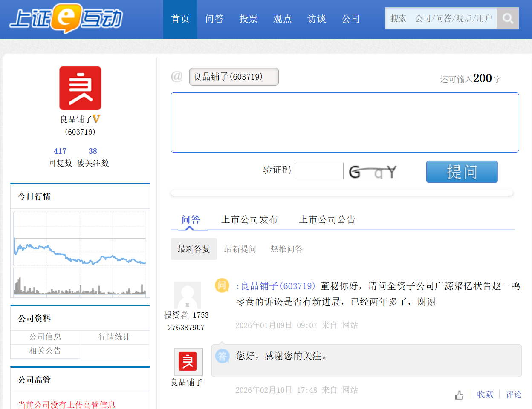
Task: Open the 投票 navigation menu
Action: point(249,19)
